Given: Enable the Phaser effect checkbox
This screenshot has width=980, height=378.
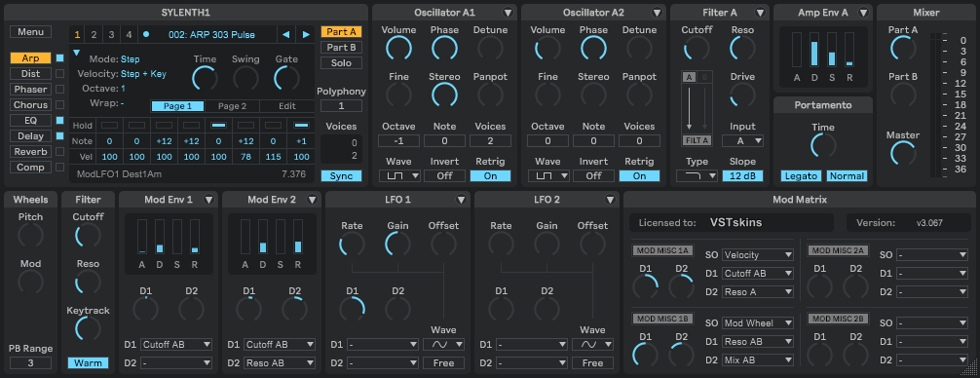Looking at the screenshot, I should click(60, 90).
